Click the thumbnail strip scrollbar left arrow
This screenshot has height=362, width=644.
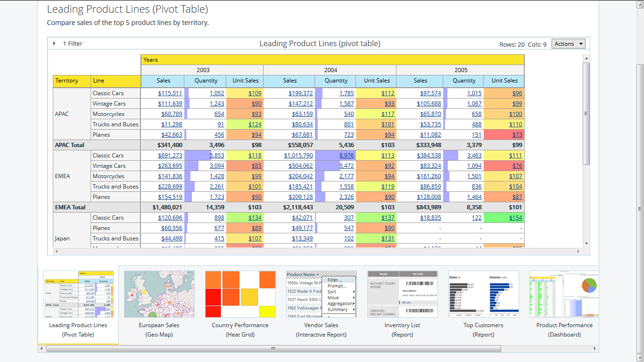point(42,349)
